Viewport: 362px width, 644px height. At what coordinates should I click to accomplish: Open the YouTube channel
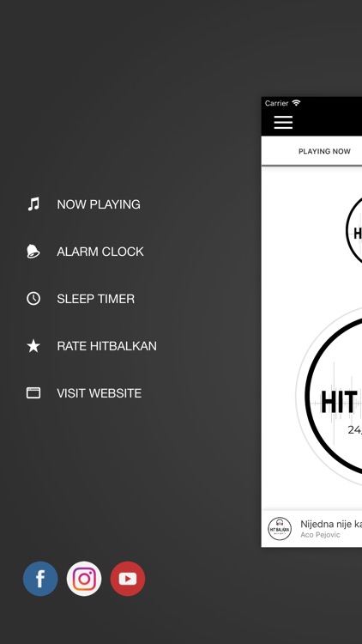(128, 578)
